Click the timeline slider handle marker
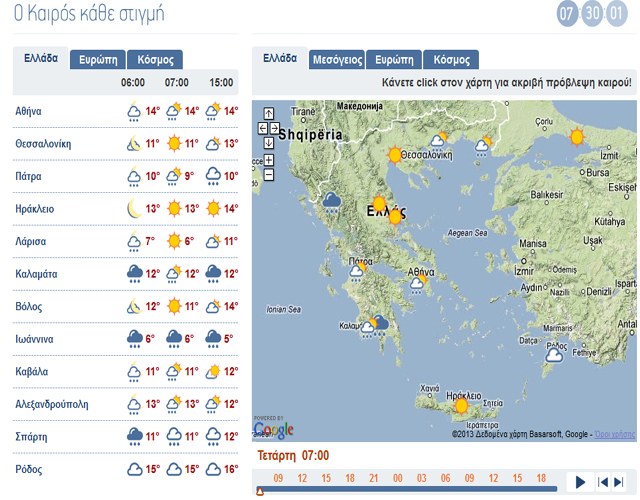This screenshot has height=500, width=640. (260, 491)
